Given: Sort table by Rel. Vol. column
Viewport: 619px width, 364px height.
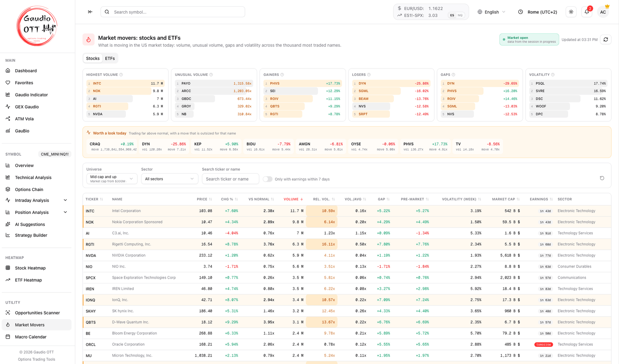Looking at the screenshot, I should (324, 199).
